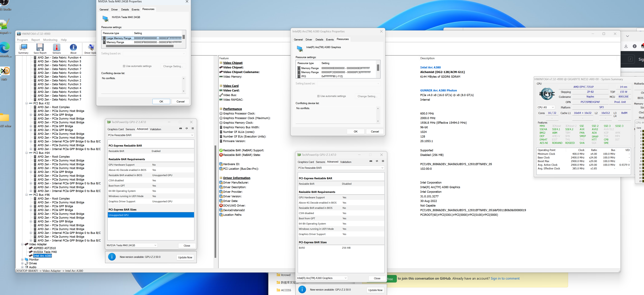Click the About info icon in HWiNFO64
Image resolution: width=644 pixels, height=295 pixels.
[73, 49]
